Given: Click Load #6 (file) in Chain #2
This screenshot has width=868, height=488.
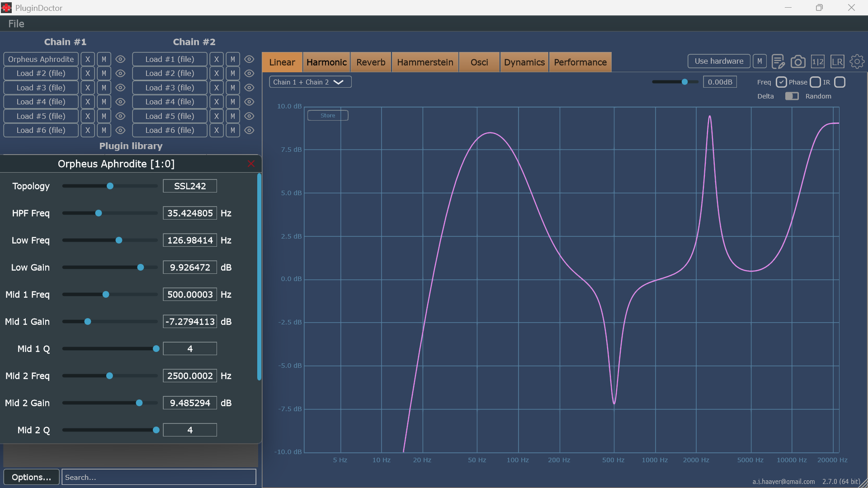Looking at the screenshot, I should click(x=170, y=130).
